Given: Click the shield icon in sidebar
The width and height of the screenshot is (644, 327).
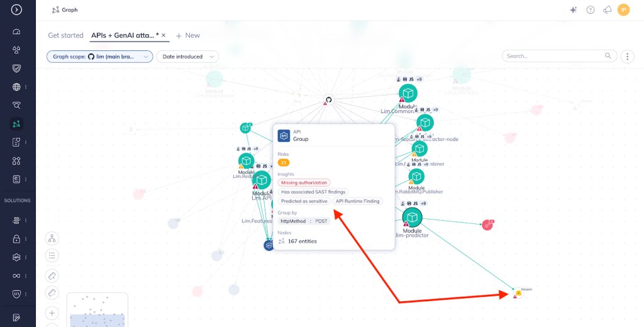Looking at the screenshot, I should click(x=16, y=69).
